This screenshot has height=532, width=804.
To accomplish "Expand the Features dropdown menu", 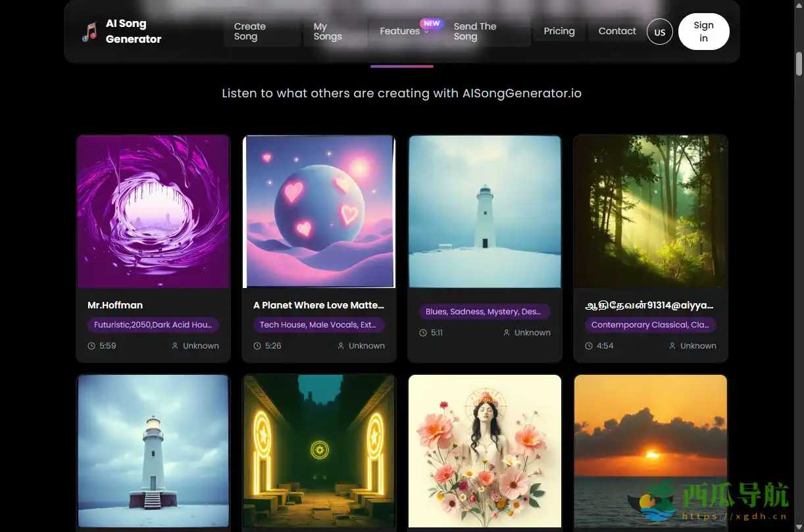I will coord(403,32).
